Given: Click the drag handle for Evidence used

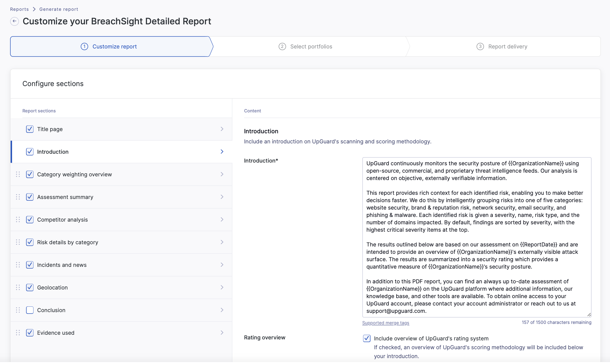Looking at the screenshot, I should click(x=18, y=333).
